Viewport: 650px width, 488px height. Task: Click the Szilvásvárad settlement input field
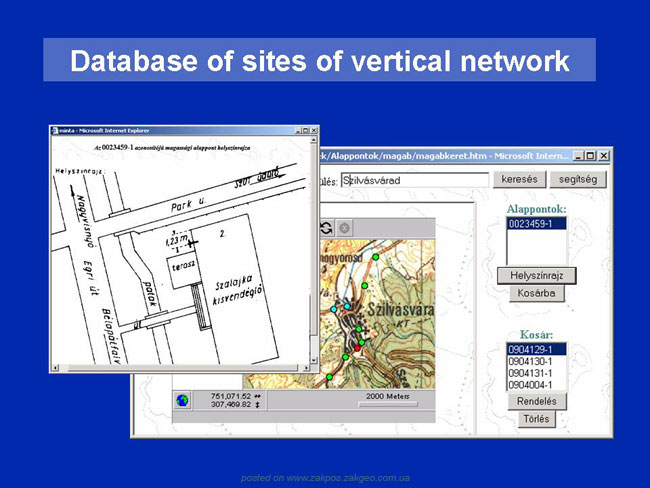click(415, 180)
